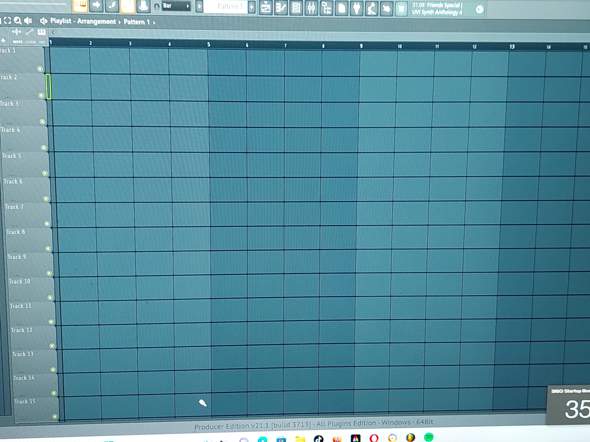Click bar 9 on the timeline ruler
The width and height of the screenshot is (590, 442).
pyautogui.click(x=361, y=46)
